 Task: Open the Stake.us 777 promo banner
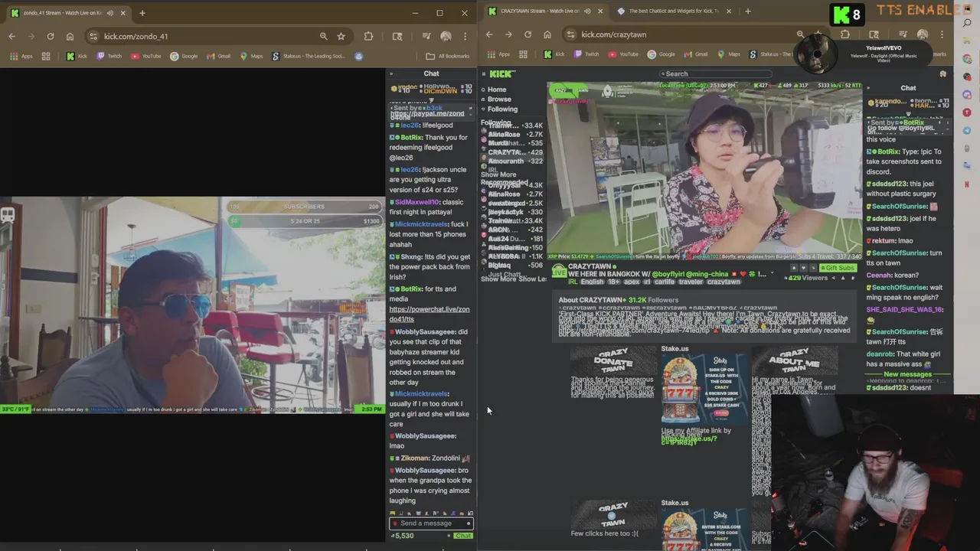[x=704, y=390]
